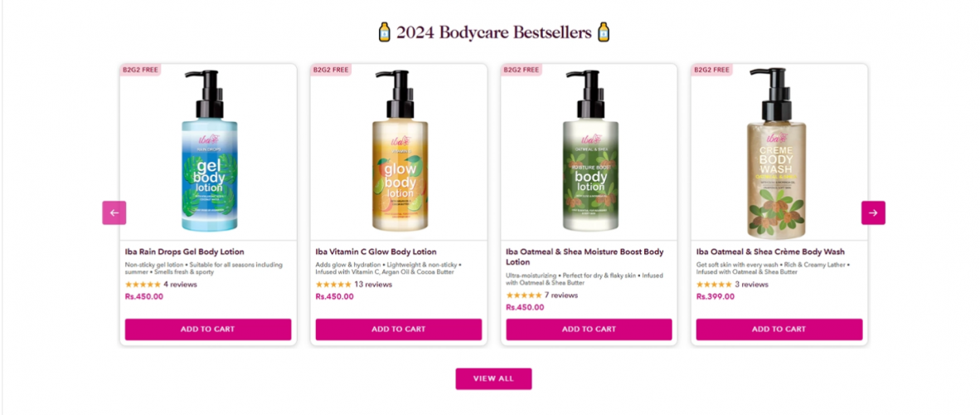
Task: Click star rating of Vitamin C Glow Lotion
Action: click(x=333, y=284)
